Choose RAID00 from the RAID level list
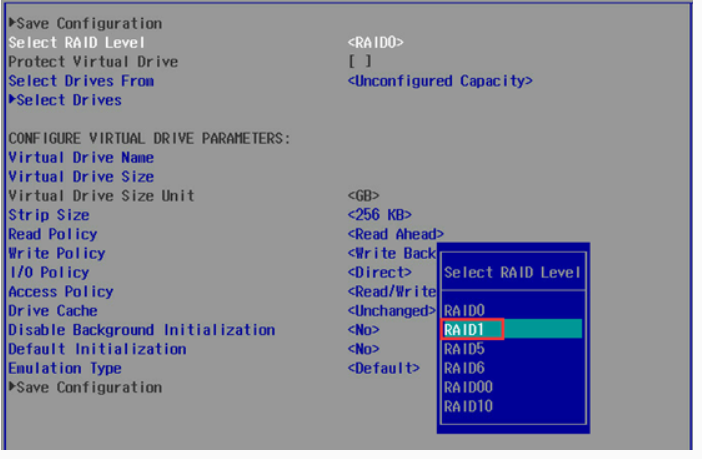702x459 pixels. [x=468, y=387]
